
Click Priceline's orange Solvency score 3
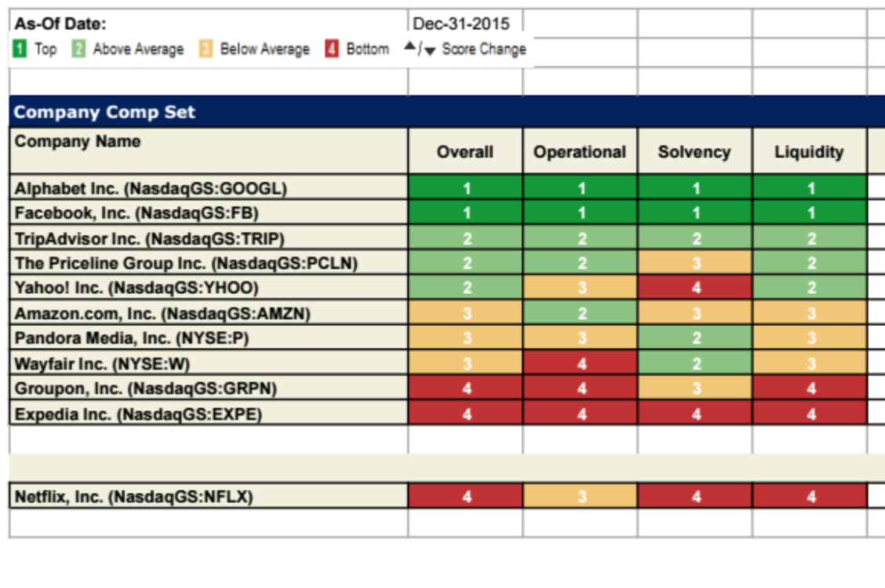point(695,263)
